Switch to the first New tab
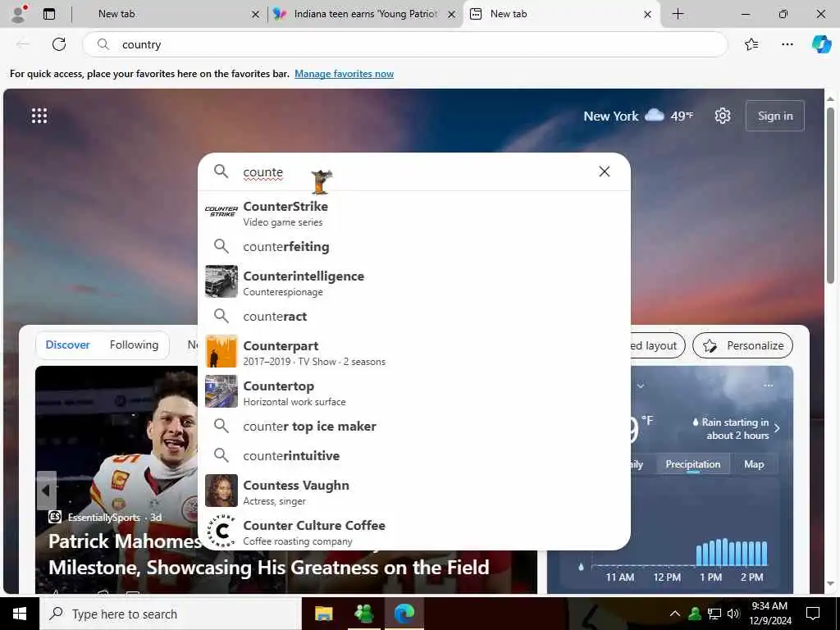840x630 pixels. click(x=169, y=14)
